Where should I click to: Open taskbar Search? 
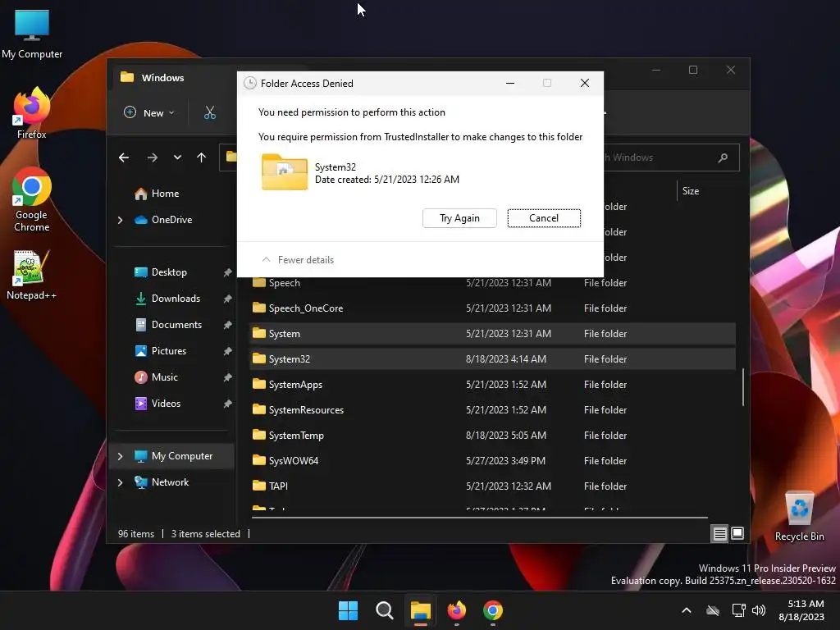pos(384,610)
